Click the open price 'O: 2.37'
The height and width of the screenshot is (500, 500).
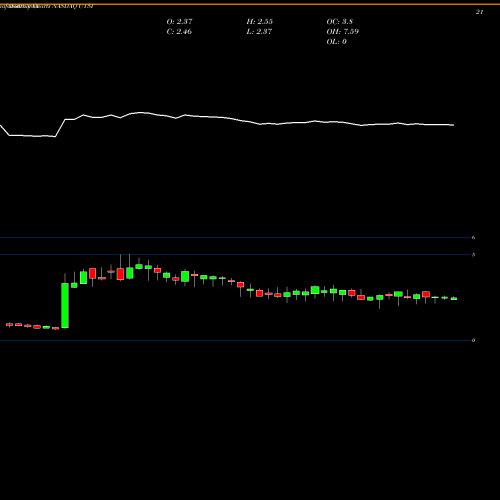(179, 22)
